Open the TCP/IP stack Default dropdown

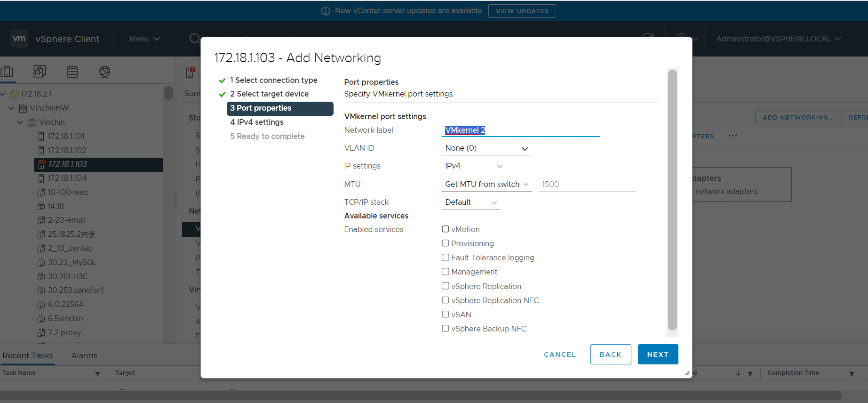[x=471, y=202]
